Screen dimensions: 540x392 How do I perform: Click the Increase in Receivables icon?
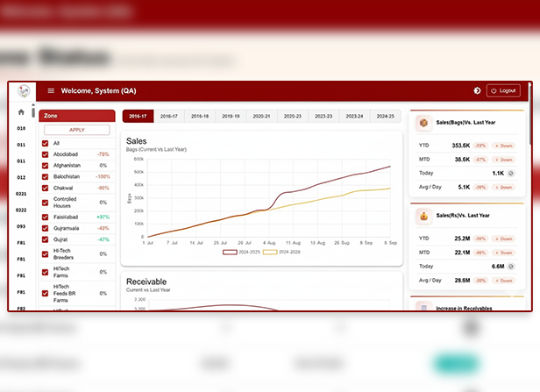(x=423, y=307)
